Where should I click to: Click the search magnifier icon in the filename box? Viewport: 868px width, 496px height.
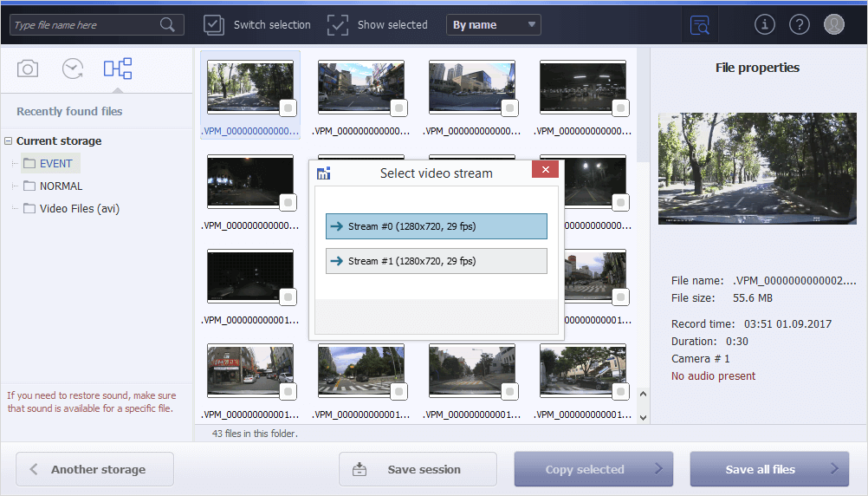(x=167, y=24)
